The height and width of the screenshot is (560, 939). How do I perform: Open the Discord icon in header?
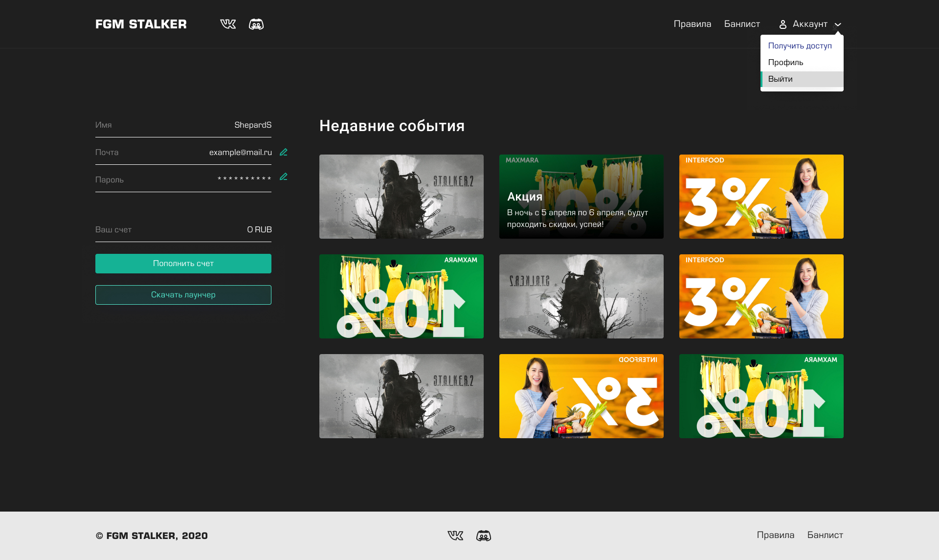click(256, 24)
